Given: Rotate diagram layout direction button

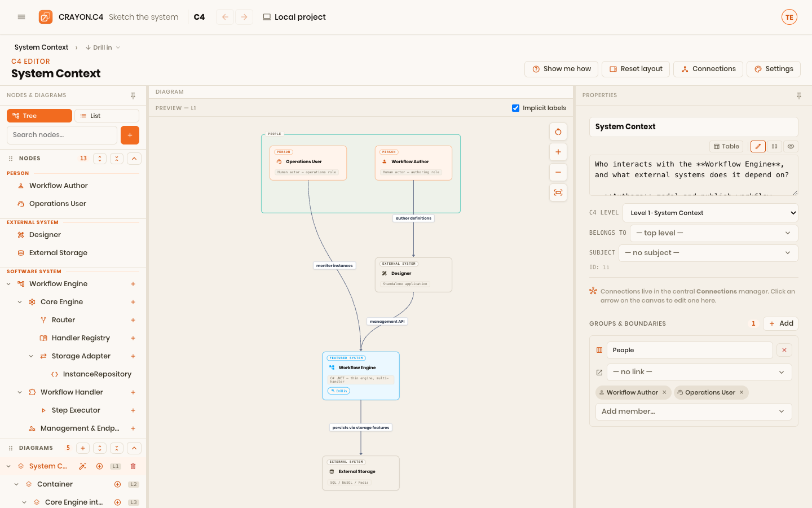Looking at the screenshot, I should (x=558, y=132).
